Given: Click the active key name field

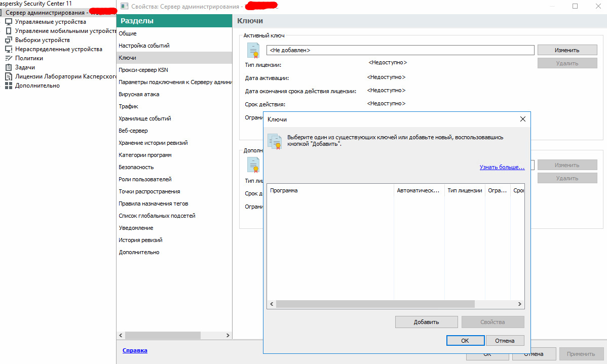Looking at the screenshot, I should [400, 50].
